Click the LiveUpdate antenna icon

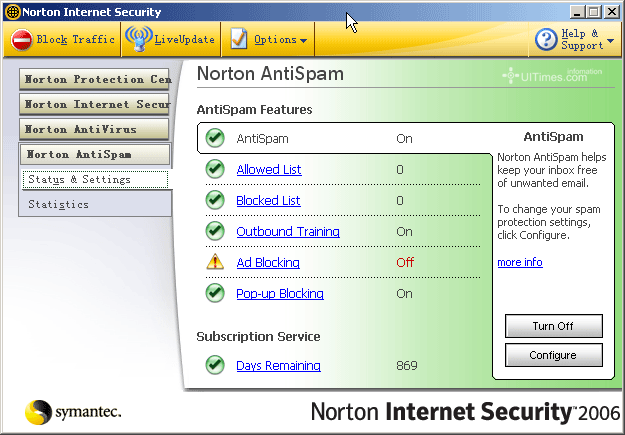click(x=138, y=39)
